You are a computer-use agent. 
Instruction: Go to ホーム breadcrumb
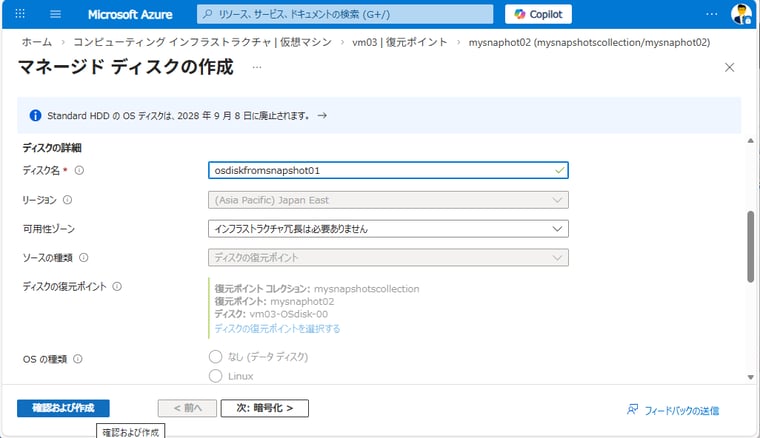click(x=37, y=42)
